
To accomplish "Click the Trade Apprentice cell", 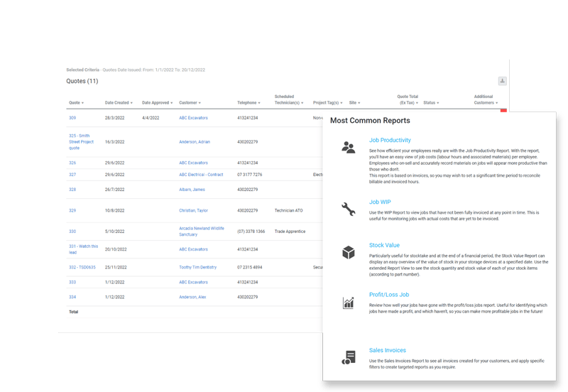I will point(290,232).
